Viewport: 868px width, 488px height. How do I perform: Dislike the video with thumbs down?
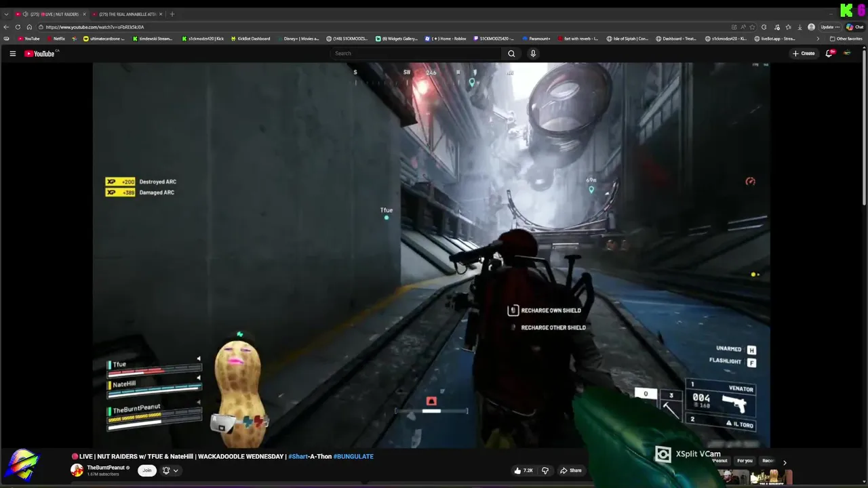point(545,470)
